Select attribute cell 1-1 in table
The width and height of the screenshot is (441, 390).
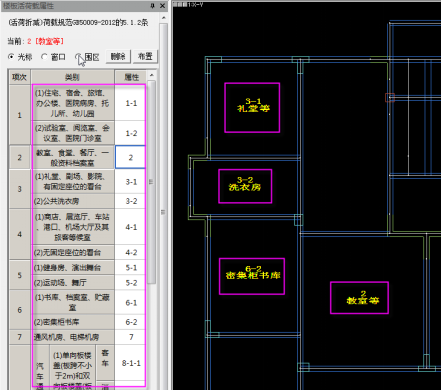point(131,103)
